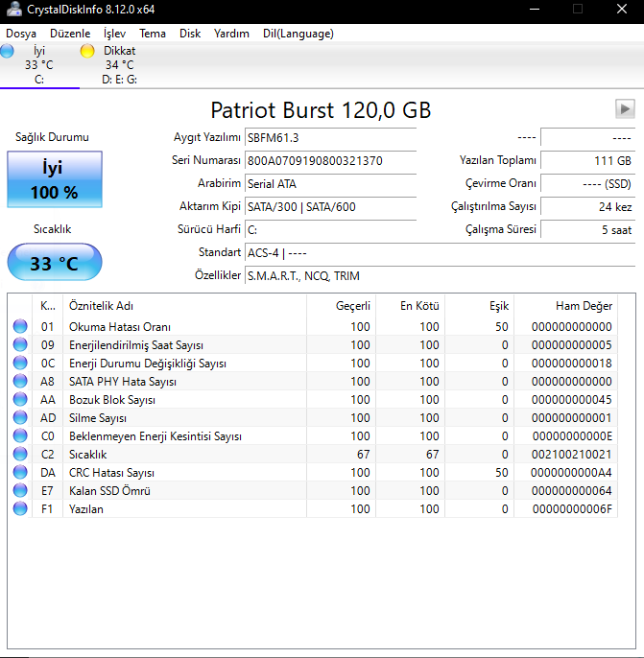
Task: Open the İşlev menu
Action: coord(114,34)
